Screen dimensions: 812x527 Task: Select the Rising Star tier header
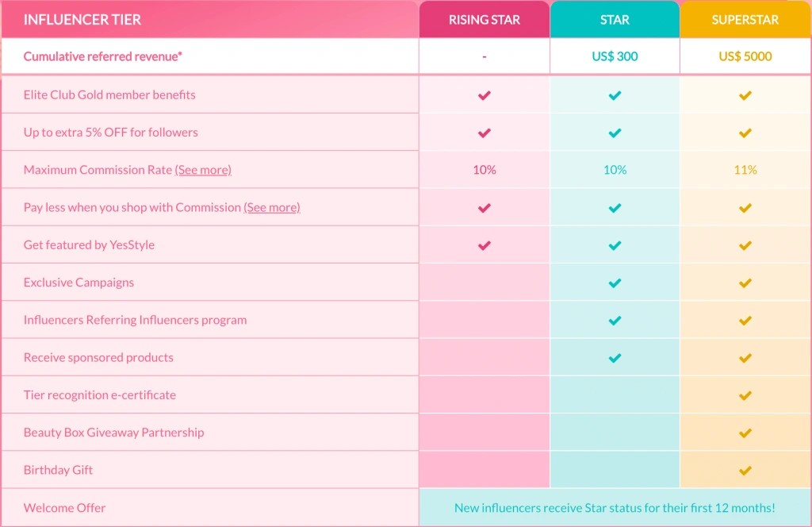point(485,20)
